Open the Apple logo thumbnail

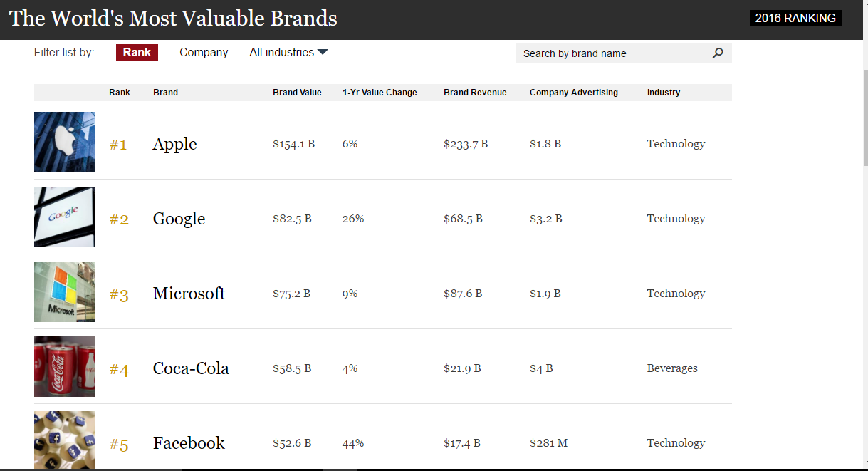coord(64,142)
